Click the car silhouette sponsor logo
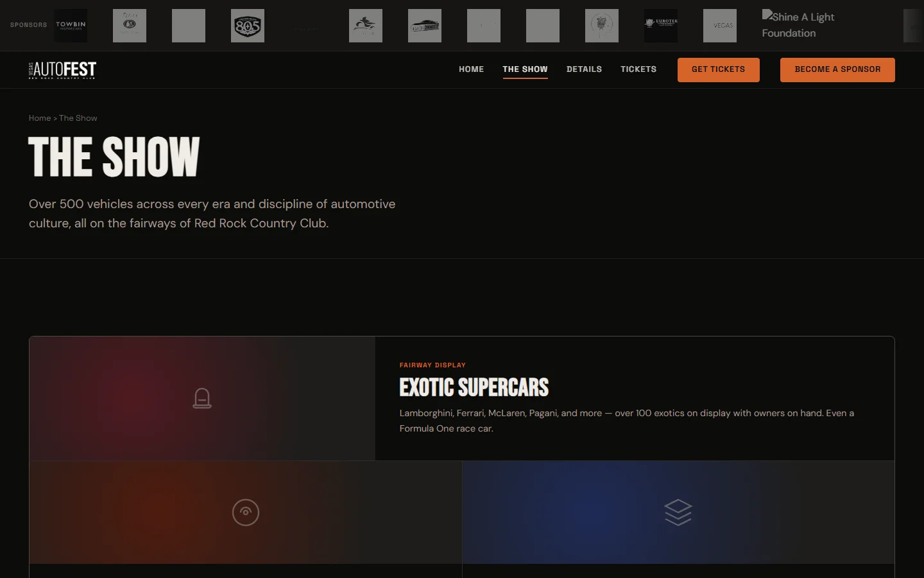924x578 pixels. 425,26
